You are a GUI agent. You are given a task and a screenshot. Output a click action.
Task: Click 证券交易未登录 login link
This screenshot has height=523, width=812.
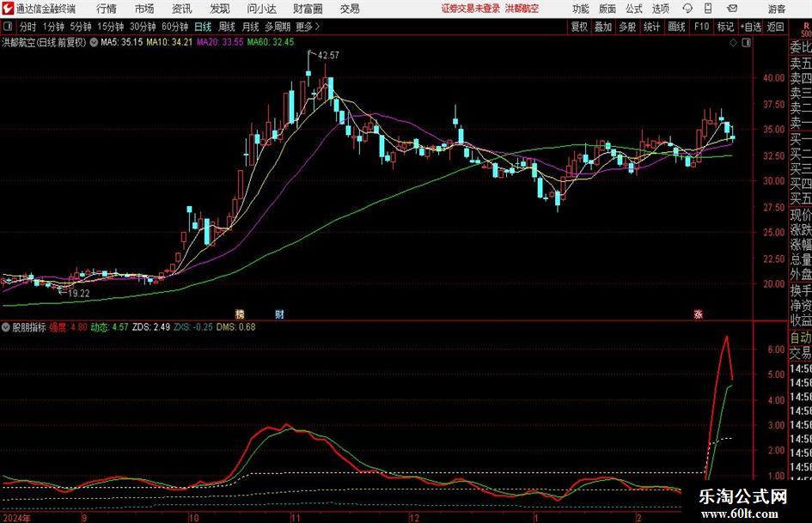471,9
